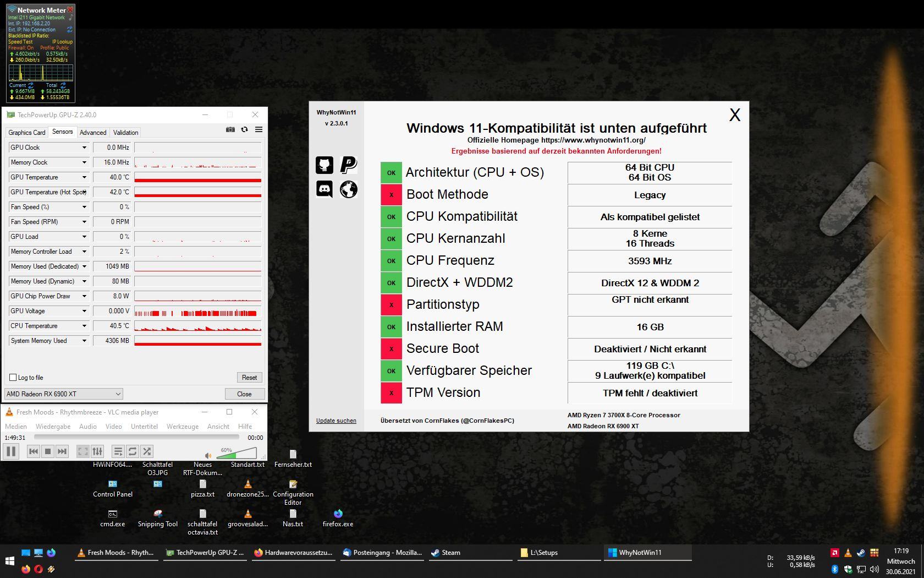924x578 pixels.
Task: Skip to next track in VLC
Action: point(62,451)
